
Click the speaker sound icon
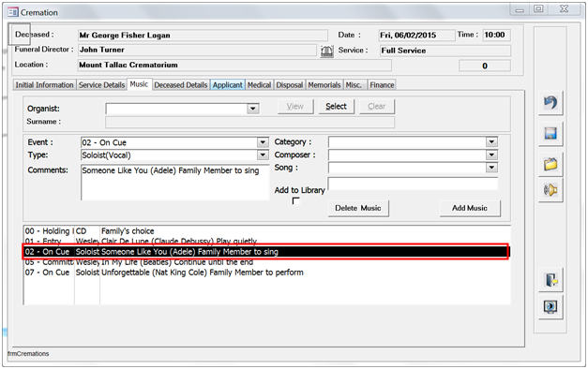(x=550, y=190)
